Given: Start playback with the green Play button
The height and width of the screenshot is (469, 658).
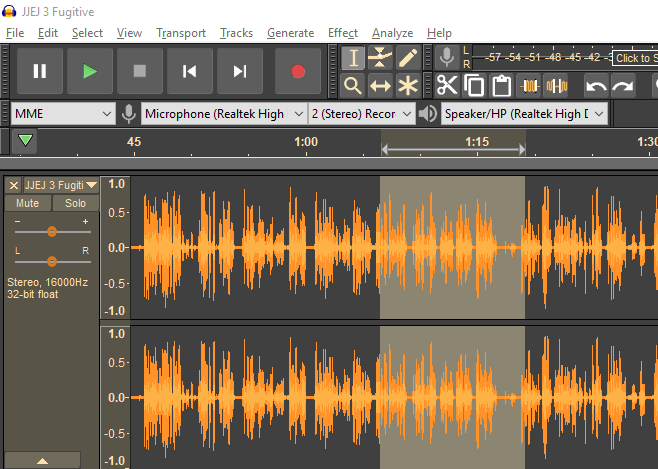Looking at the screenshot, I should click(90, 71).
